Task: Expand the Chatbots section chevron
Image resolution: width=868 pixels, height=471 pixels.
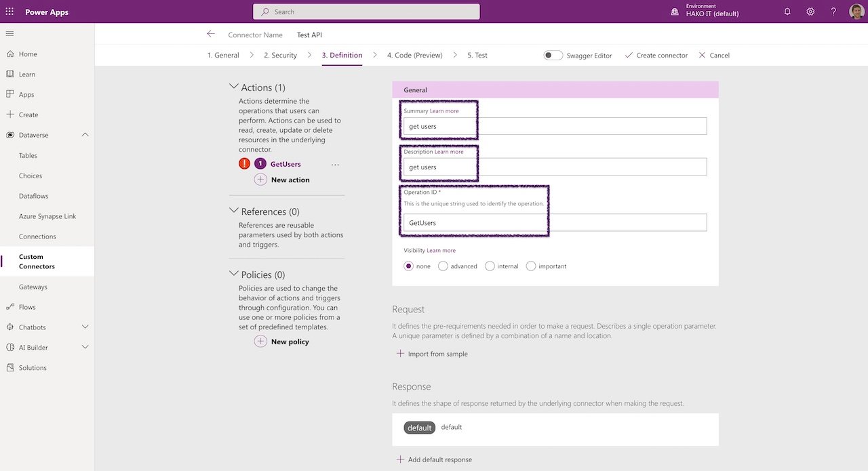Action: [x=85, y=327]
